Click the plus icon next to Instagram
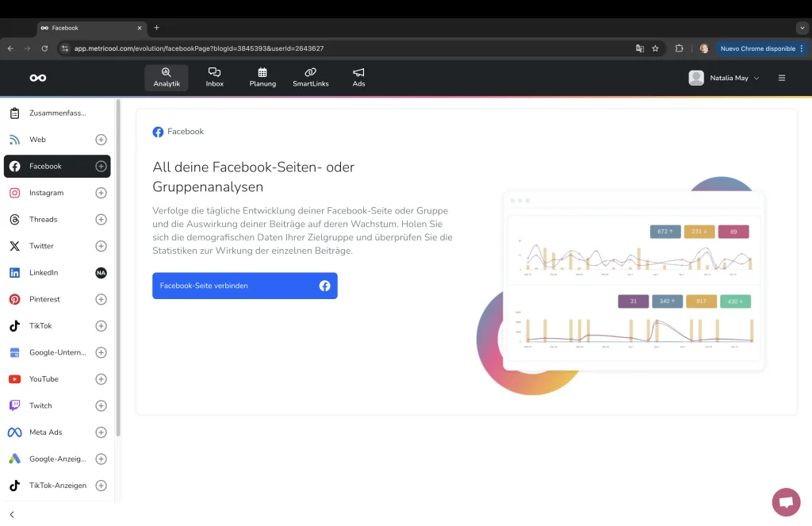 click(101, 193)
